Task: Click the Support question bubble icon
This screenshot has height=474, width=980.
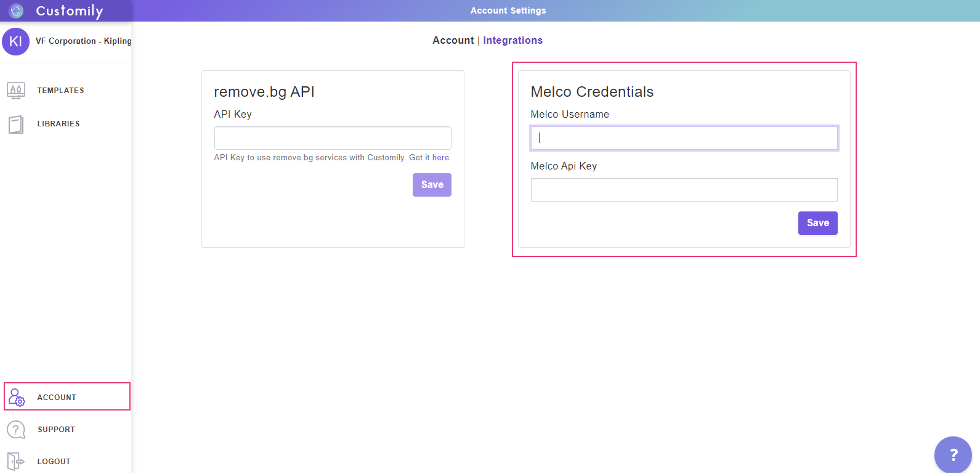Action: [x=16, y=430]
